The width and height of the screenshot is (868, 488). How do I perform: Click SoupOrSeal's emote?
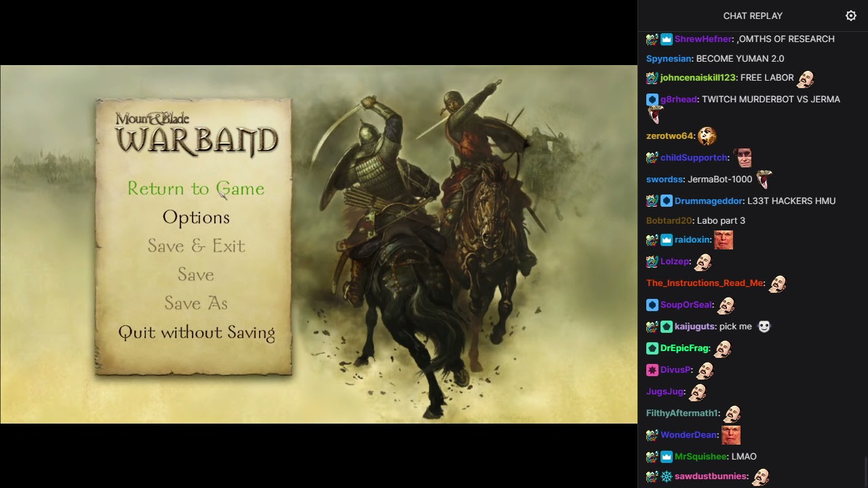click(x=726, y=306)
